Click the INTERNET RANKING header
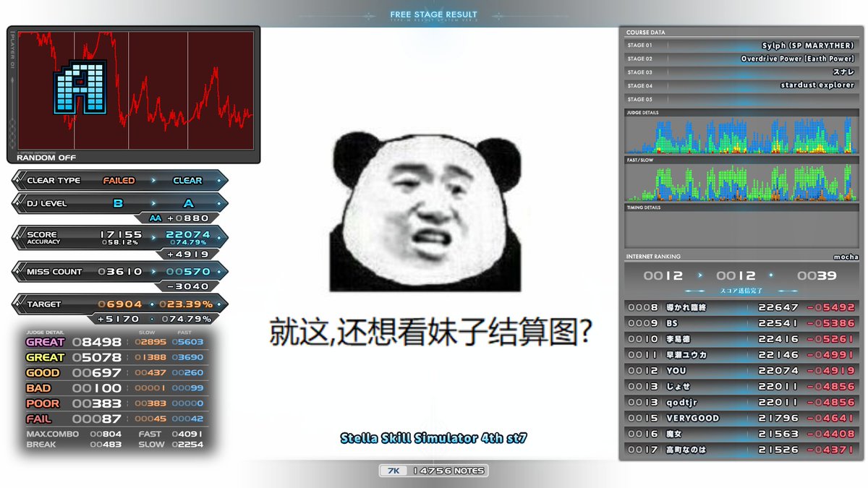Viewport: 868px width, 488px height. click(x=653, y=257)
